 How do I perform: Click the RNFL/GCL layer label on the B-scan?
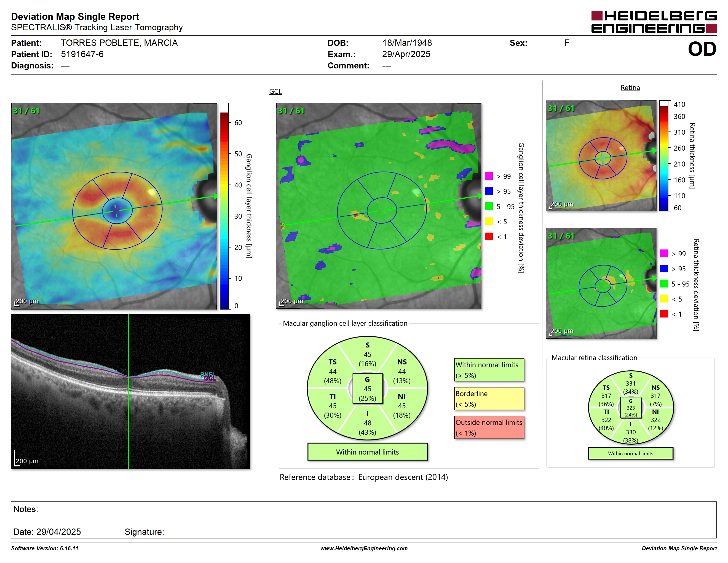point(209,376)
